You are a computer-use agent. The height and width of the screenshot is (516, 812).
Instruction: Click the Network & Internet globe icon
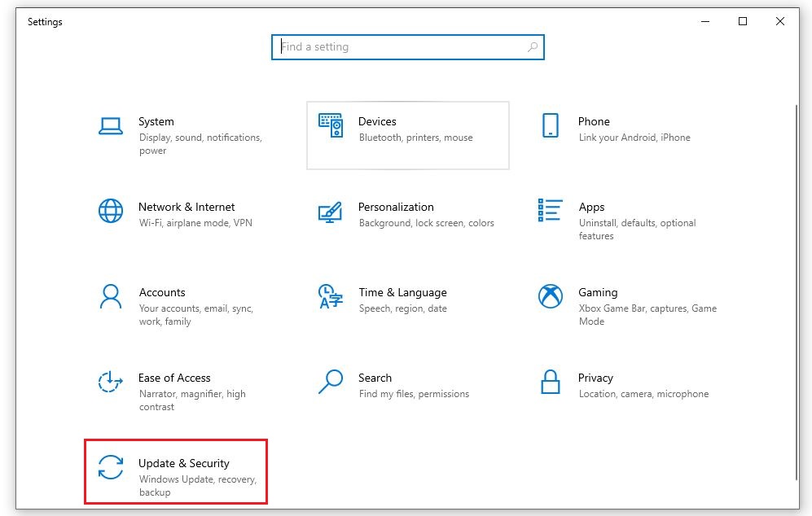[x=110, y=211]
